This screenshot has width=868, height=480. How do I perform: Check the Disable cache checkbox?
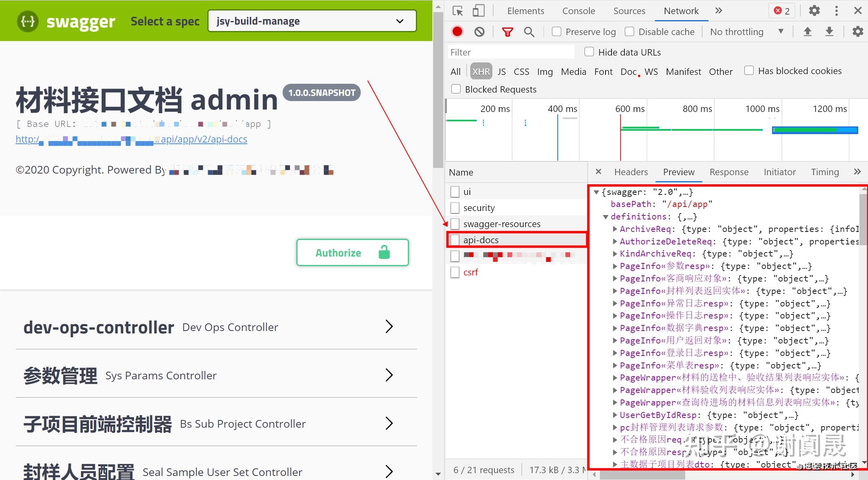(629, 31)
